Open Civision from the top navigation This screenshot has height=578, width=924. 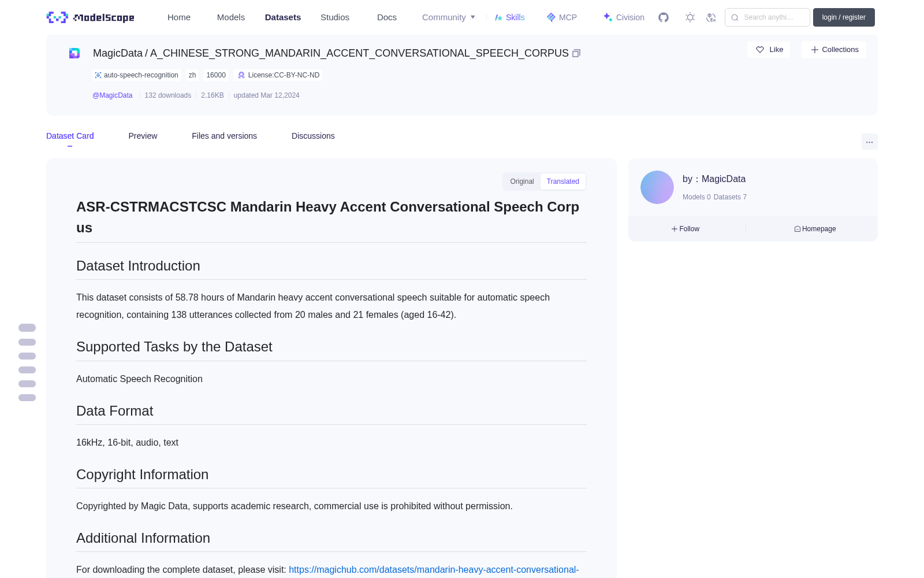click(624, 17)
